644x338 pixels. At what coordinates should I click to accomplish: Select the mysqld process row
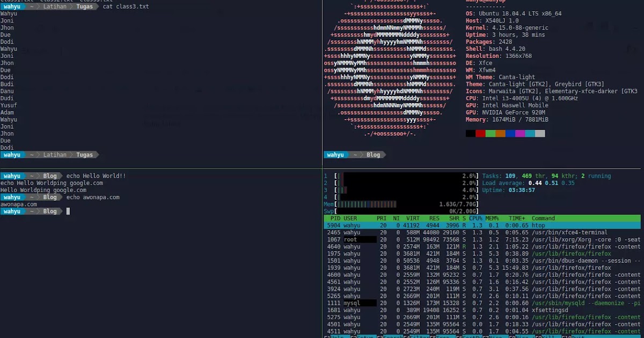[x=429, y=303]
